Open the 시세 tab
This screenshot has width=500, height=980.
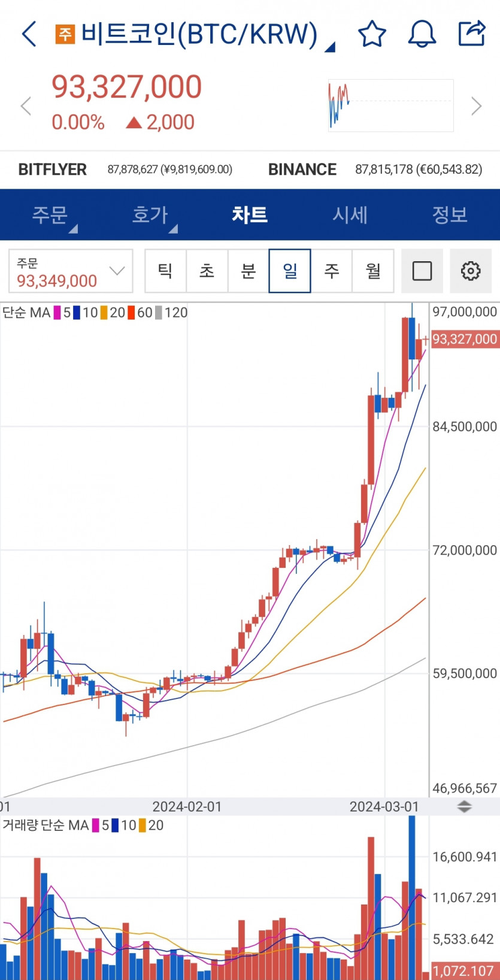pyautogui.click(x=350, y=215)
